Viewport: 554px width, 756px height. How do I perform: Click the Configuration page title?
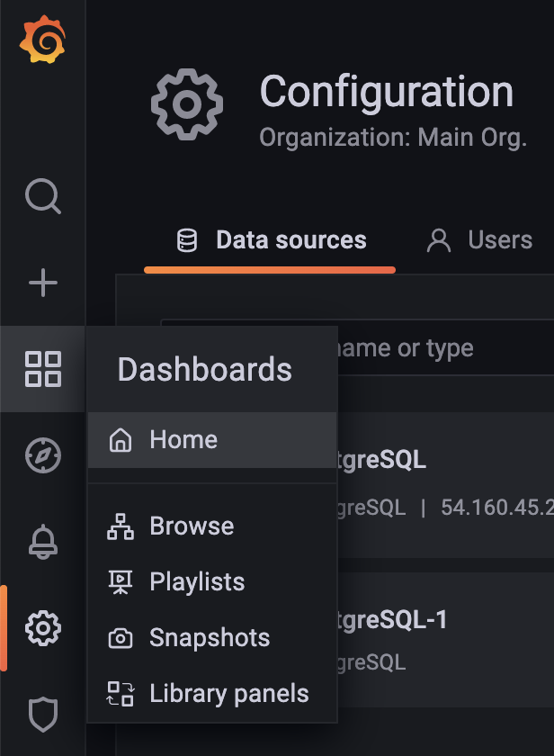tap(387, 93)
